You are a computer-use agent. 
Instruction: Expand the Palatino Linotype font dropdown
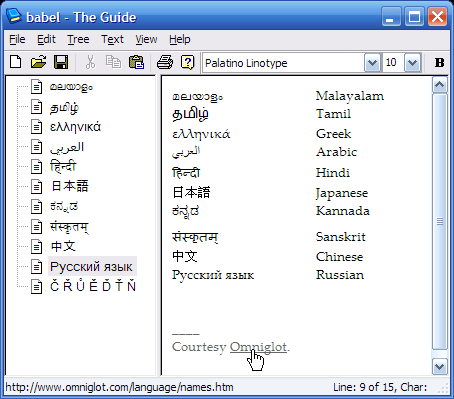372,63
